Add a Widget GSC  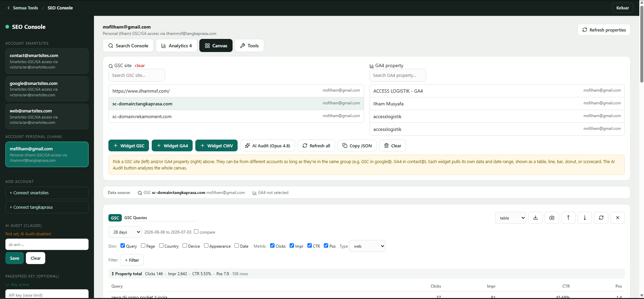click(x=129, y=146)
